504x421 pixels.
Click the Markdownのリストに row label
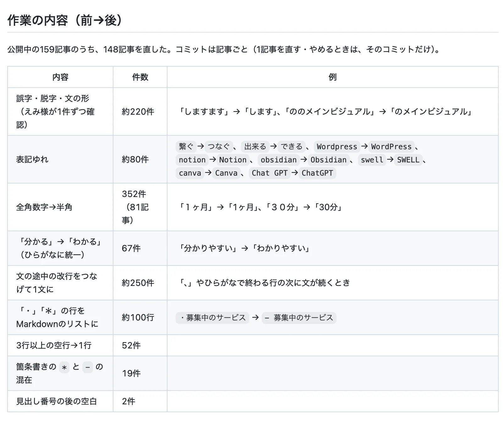point(60,317)
